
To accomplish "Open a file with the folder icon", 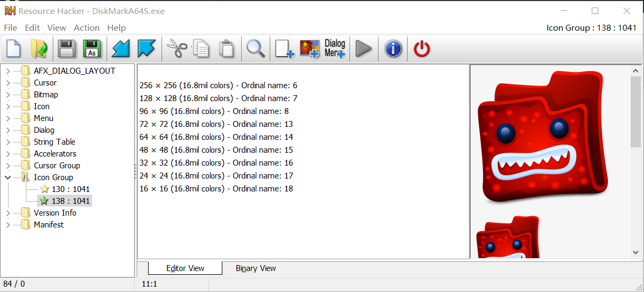I will point(39,49).
